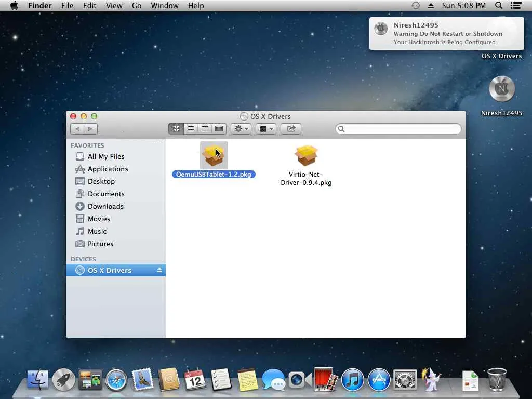Click the QemuUSBTablet-1.2.pkg file name
The height and width of the screenshot is (399, 532).
[214, 175]
